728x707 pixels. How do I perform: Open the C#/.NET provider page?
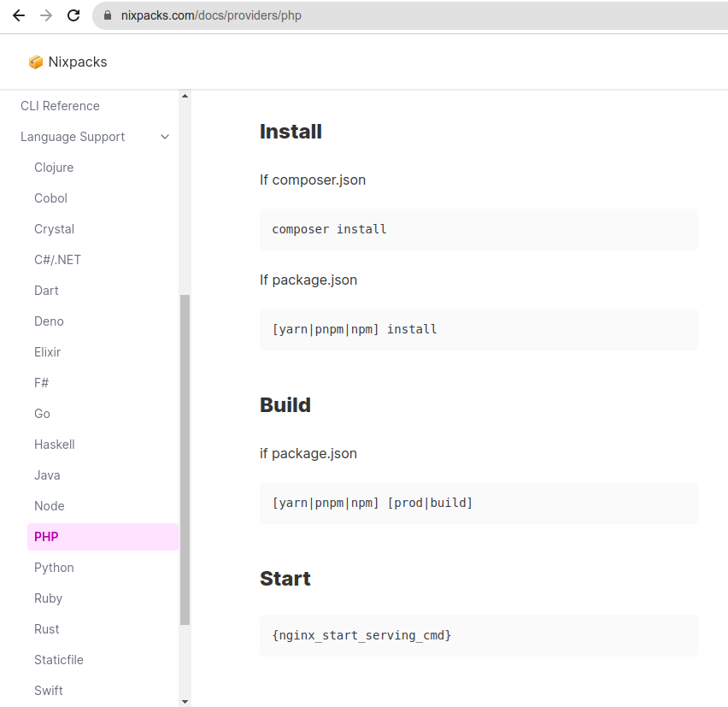57,259
